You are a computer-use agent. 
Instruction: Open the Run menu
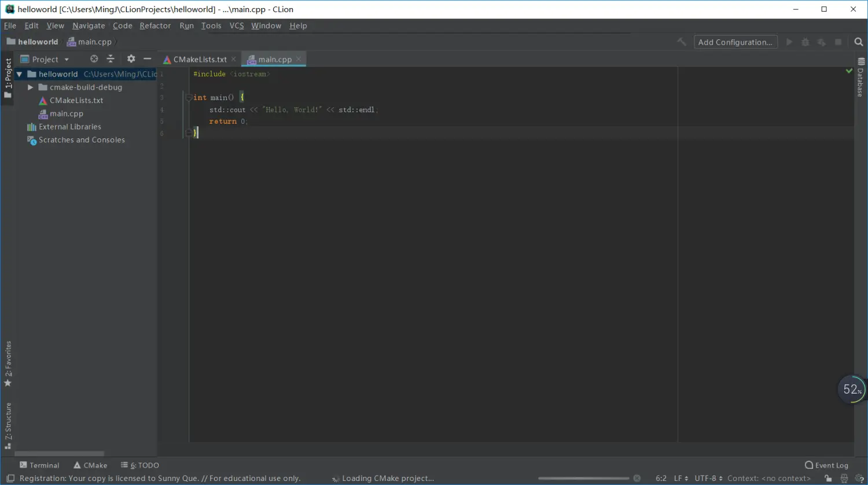(x=186, y=25)
